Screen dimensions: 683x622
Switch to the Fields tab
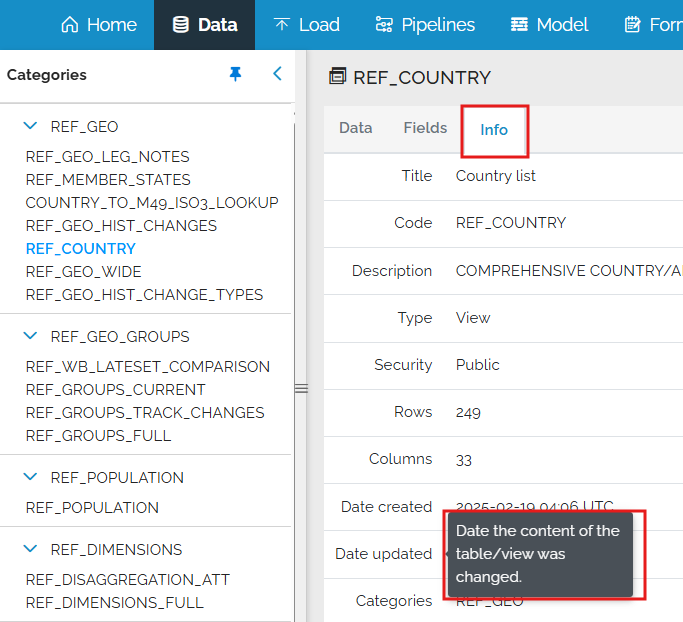(x=425, y=128)
